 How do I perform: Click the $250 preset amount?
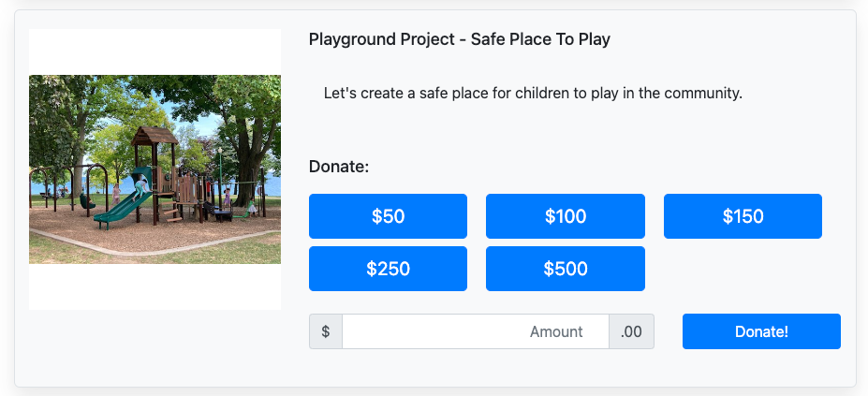pyautogui.click(x=388, y=269)
